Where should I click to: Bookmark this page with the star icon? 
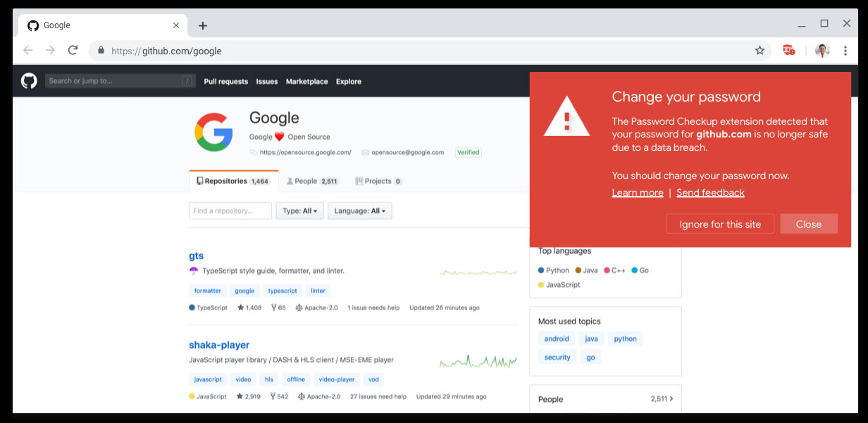tap(759, 51)
